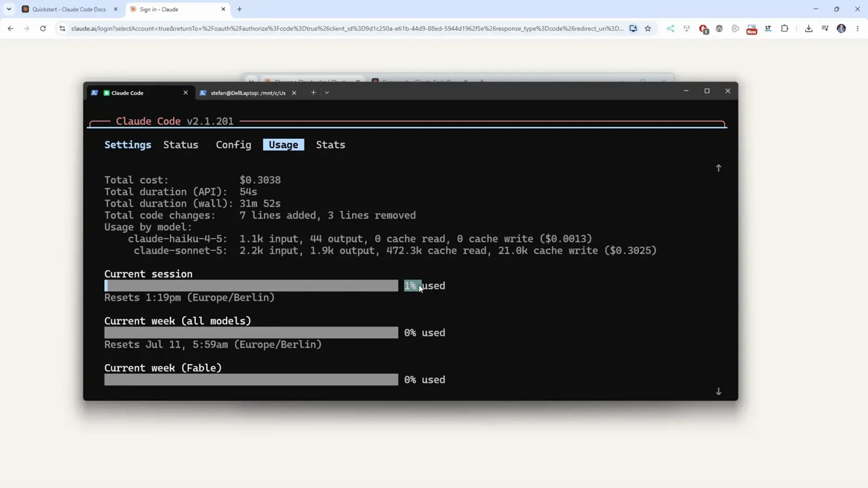Click the Settings heading
This screenshot has width=868, height=488.
click(127, 145)
